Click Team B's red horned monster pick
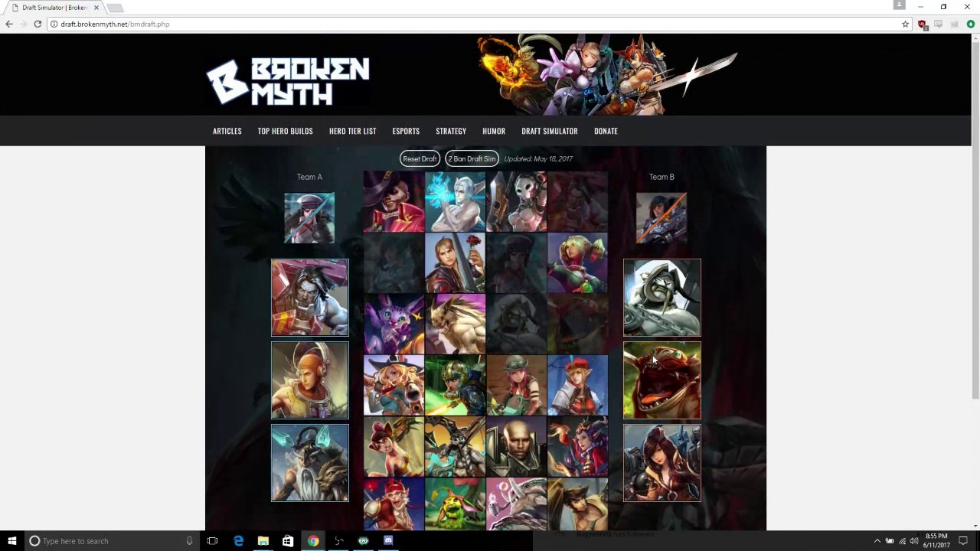This screenshot has height=551, width=980. coord(661,380)
